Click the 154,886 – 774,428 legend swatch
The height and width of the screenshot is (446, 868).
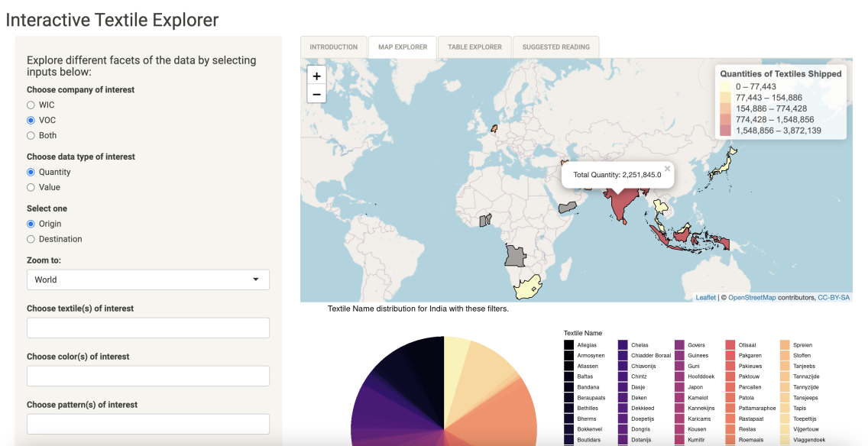point(725,108)
